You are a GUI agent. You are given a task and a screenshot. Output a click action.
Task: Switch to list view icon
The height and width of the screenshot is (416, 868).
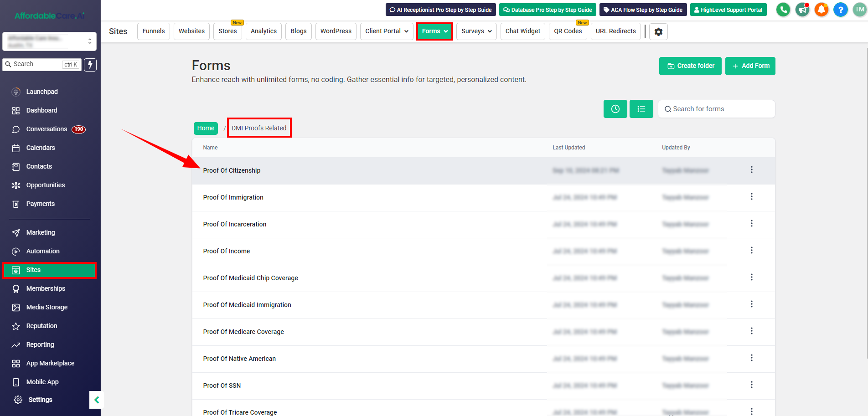[x=641, y=109]
